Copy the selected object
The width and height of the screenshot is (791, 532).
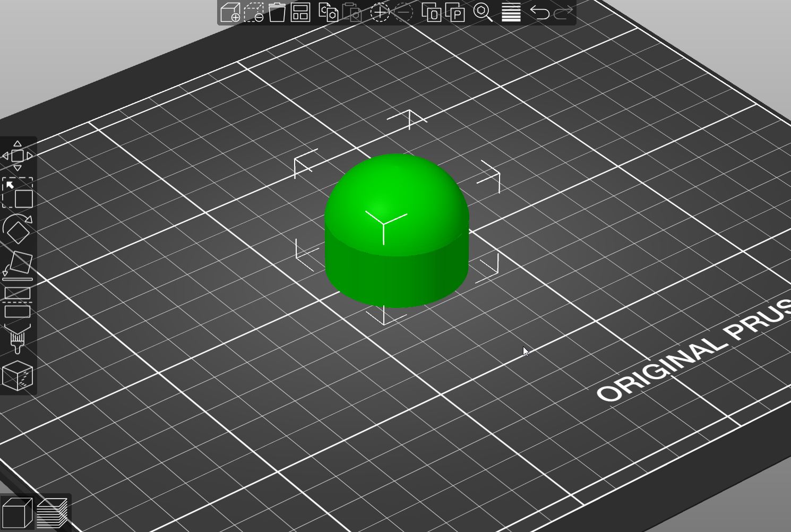point(329,12)
